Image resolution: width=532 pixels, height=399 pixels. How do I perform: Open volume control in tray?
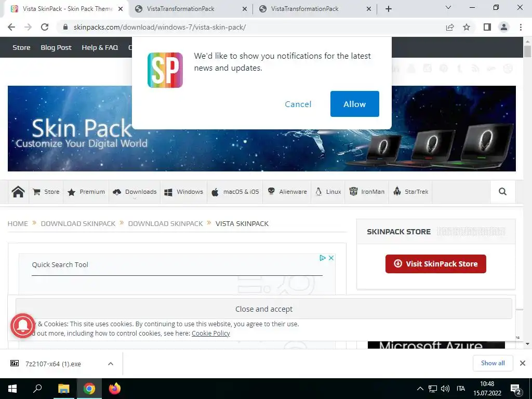pyautogui.click(x=445, y=389)
